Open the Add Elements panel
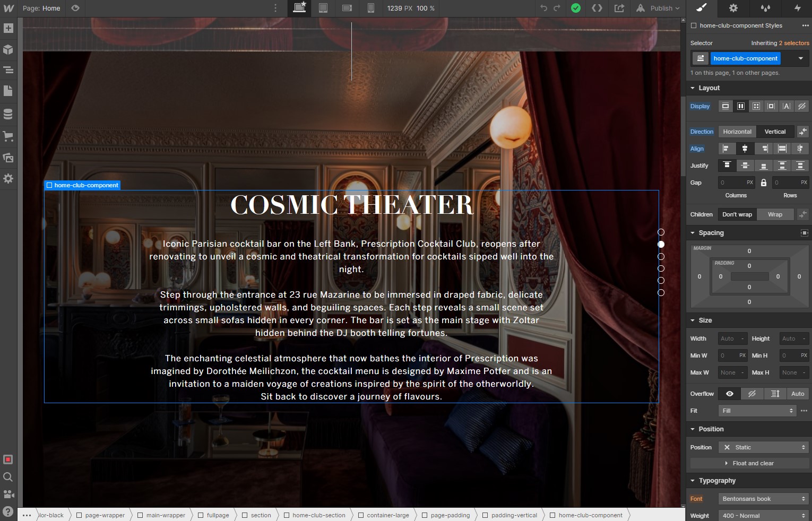The width and height of the screenshot is (812, 521). (8, 28)
